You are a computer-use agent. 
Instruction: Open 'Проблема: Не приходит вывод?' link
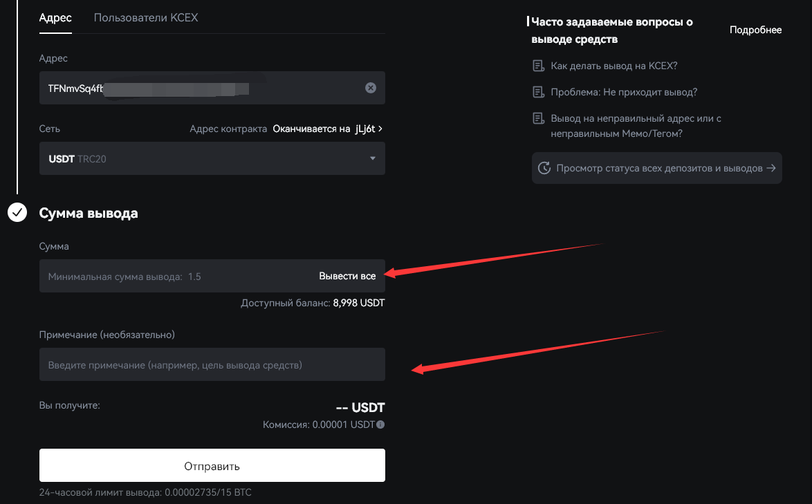pos(623,93)
